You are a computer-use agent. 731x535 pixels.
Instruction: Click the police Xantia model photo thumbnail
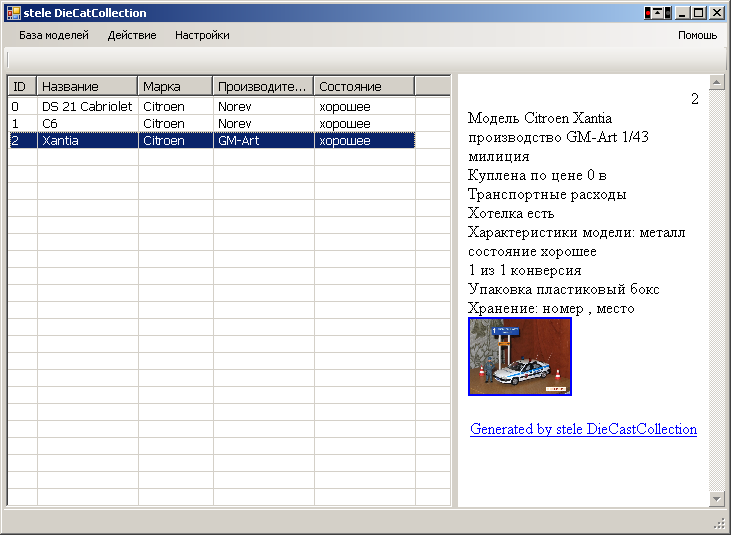click(520, 357)
